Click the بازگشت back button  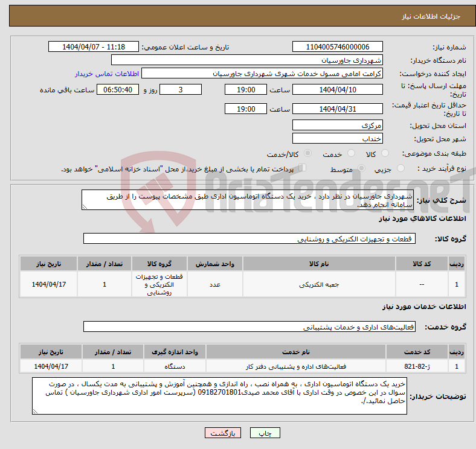pyautogui.click(x=223, y=433)
